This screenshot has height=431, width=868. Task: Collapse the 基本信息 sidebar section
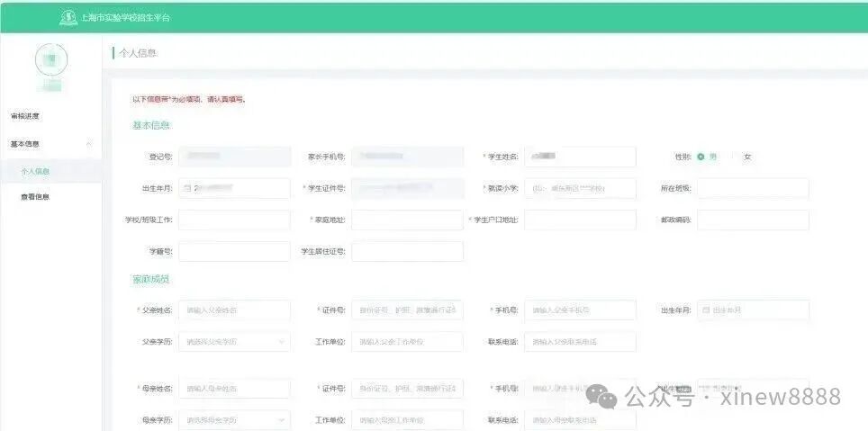coord(88,144)
